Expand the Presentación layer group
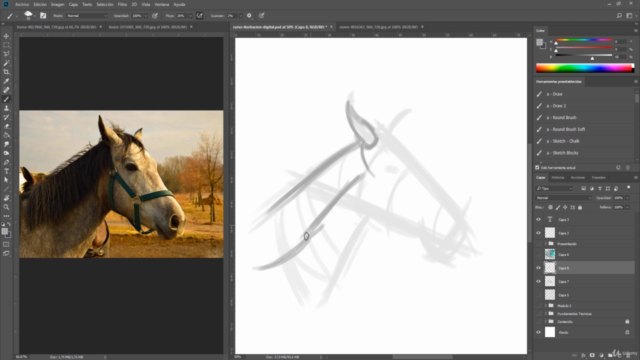Screen dimensions: 640x360 point(546,244)
